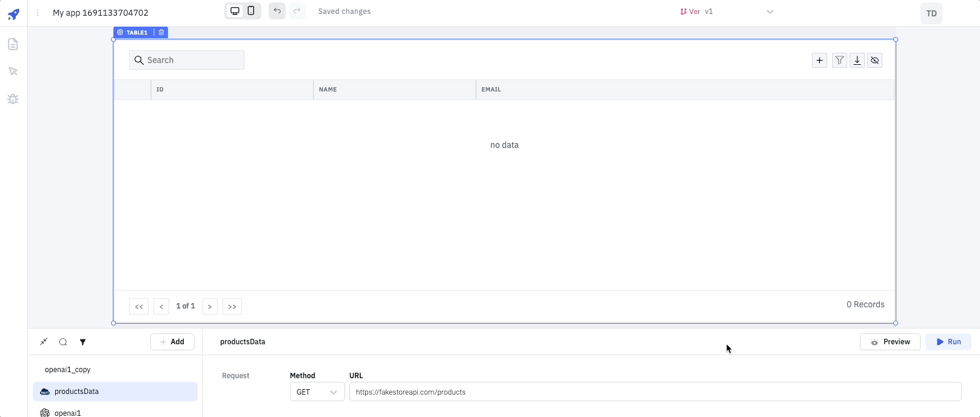Open the Inspector cursor icon in sidebar
The image size is (980, 417).
(13, 72)
